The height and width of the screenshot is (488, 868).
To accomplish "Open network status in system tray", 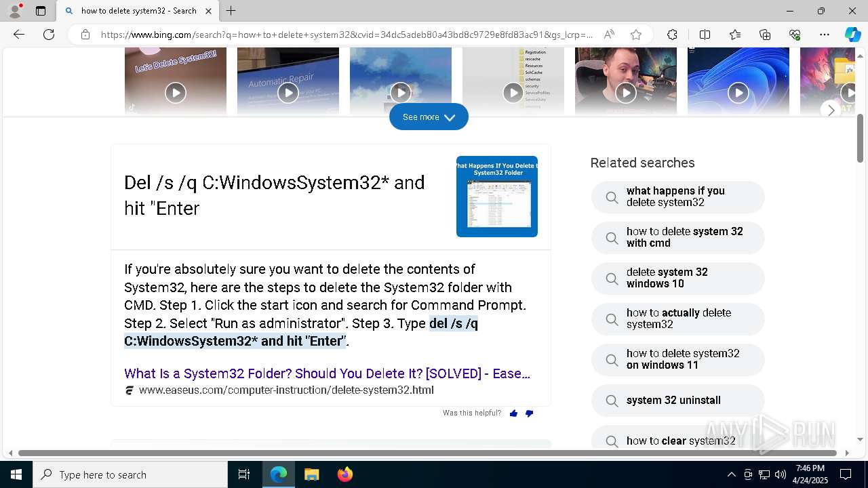I will (x=764, y=474).
